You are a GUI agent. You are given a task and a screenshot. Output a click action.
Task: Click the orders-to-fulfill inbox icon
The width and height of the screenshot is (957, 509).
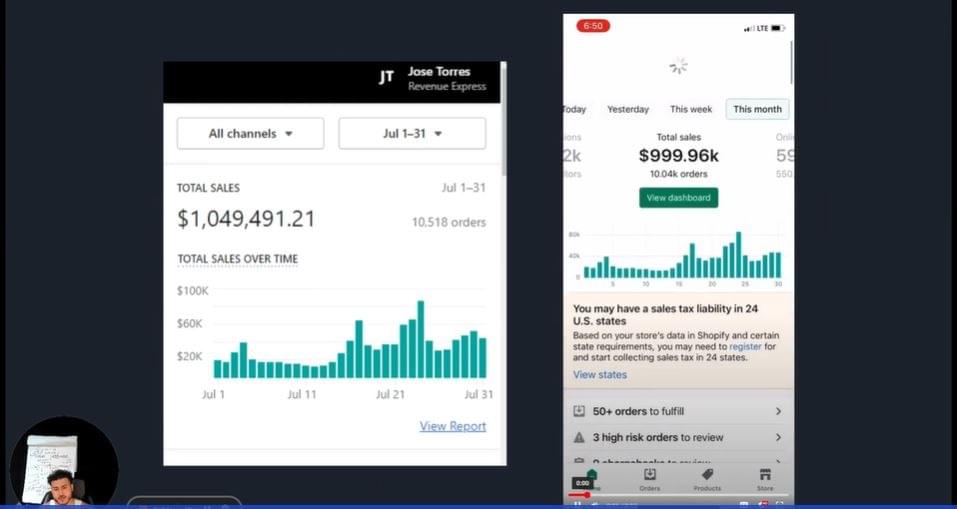579,411
